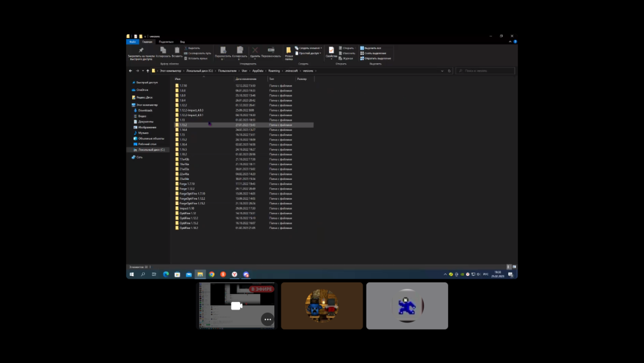Open Properties via the checkmark icon
Viewport: 644px width, 363px height.
(331, 50)
